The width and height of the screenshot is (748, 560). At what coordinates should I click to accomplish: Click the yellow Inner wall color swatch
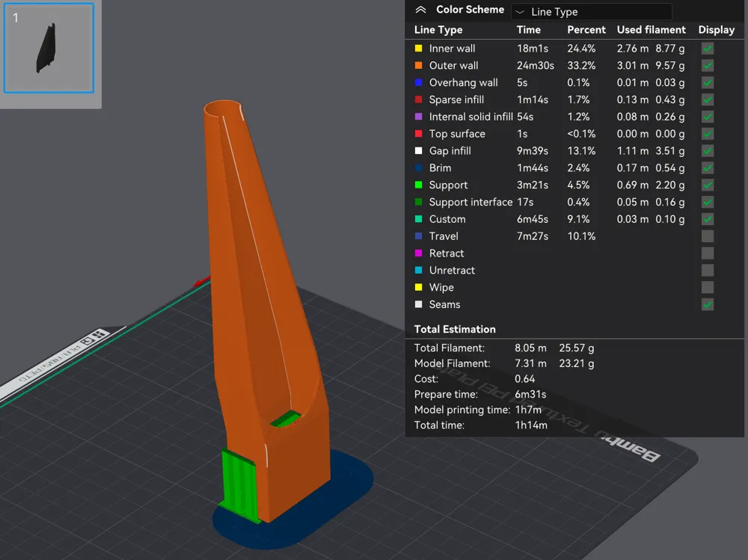click(418, 48)
